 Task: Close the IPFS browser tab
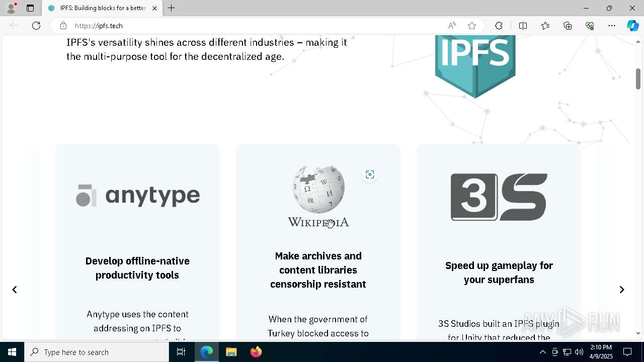point(154,8)
